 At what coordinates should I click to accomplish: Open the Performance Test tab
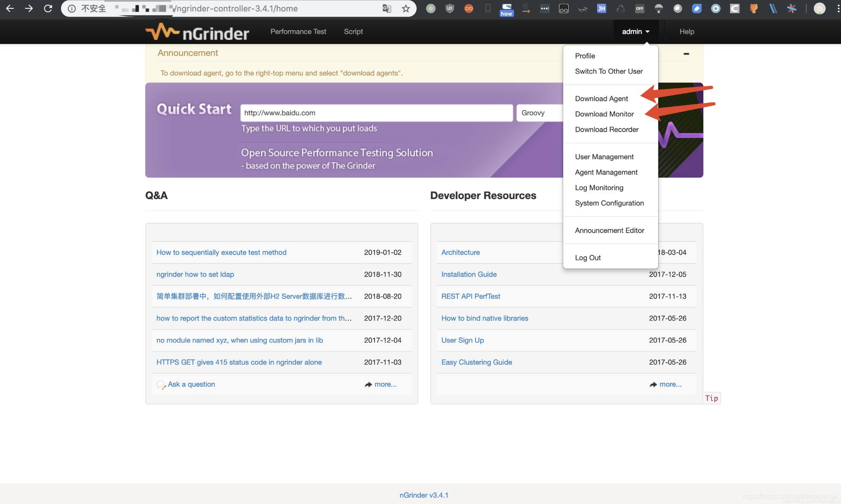298,32
